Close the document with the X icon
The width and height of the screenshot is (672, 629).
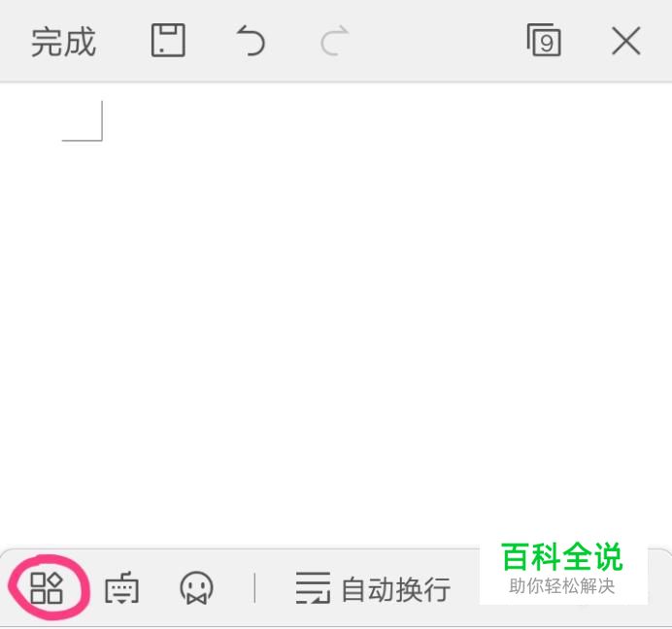[626, 41]
